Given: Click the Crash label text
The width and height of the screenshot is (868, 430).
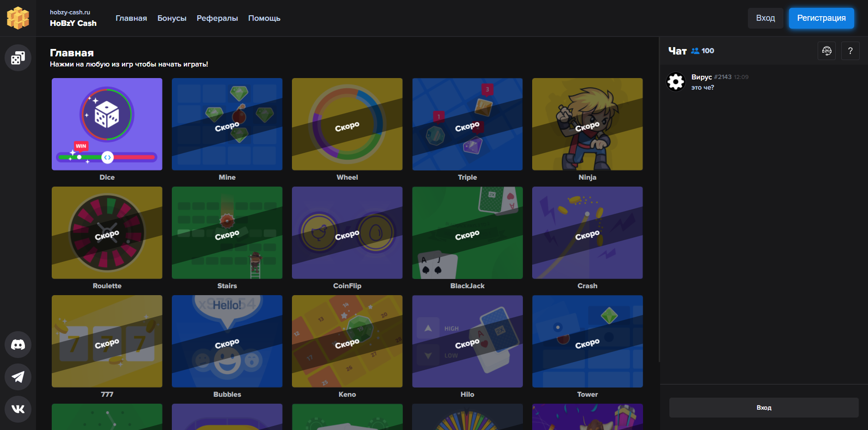Looking at the screenshot, I should 588,286.
